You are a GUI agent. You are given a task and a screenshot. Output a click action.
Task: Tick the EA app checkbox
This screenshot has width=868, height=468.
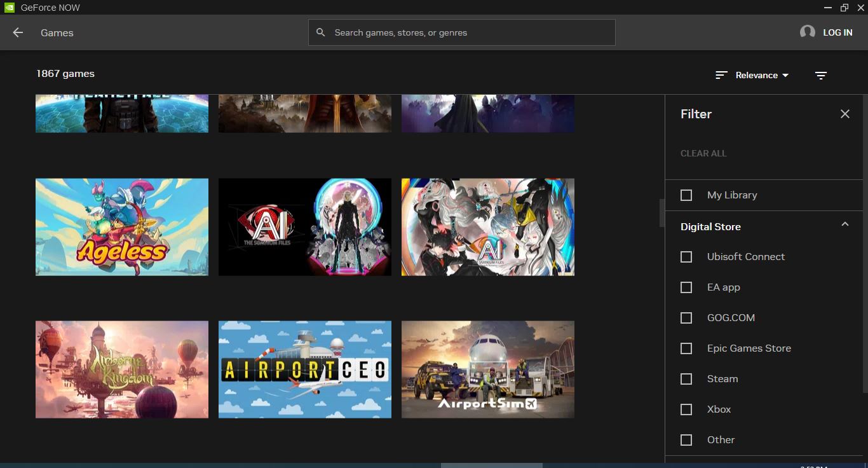(x=686, y=287)
